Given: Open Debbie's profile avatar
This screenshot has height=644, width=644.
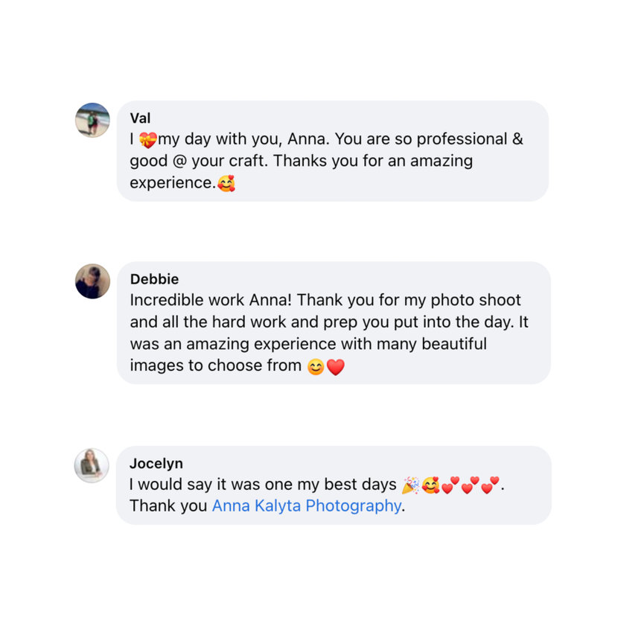Looking at the screenshot, I should [x=93, y=281].
